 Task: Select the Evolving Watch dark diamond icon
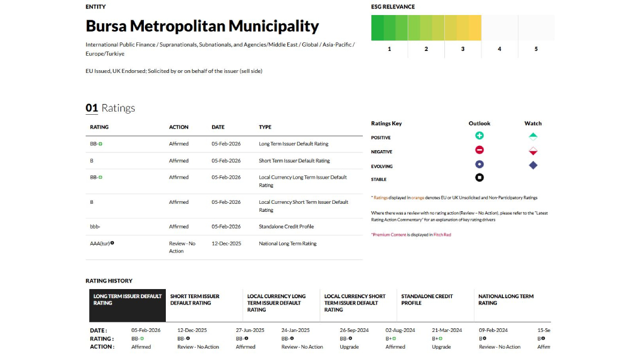coord(533,165)
